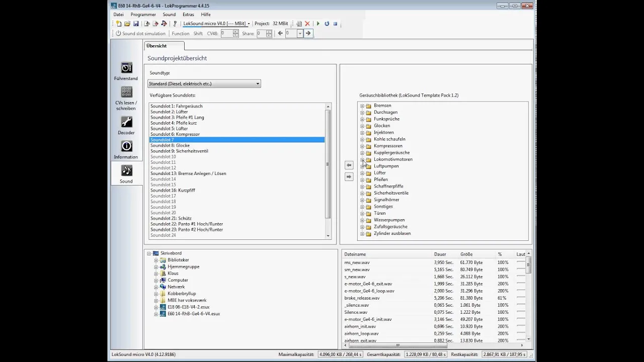Click the open folder toolbar icon
Image resolution: width=644 pixels, height=362 pixels.
127,24
